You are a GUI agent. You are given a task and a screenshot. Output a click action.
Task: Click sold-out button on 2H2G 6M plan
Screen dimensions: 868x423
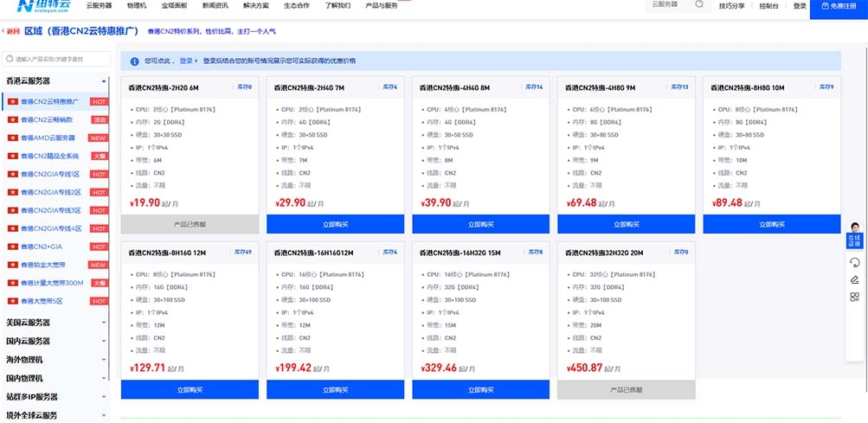pyautogui.click(x=190, y=224)
